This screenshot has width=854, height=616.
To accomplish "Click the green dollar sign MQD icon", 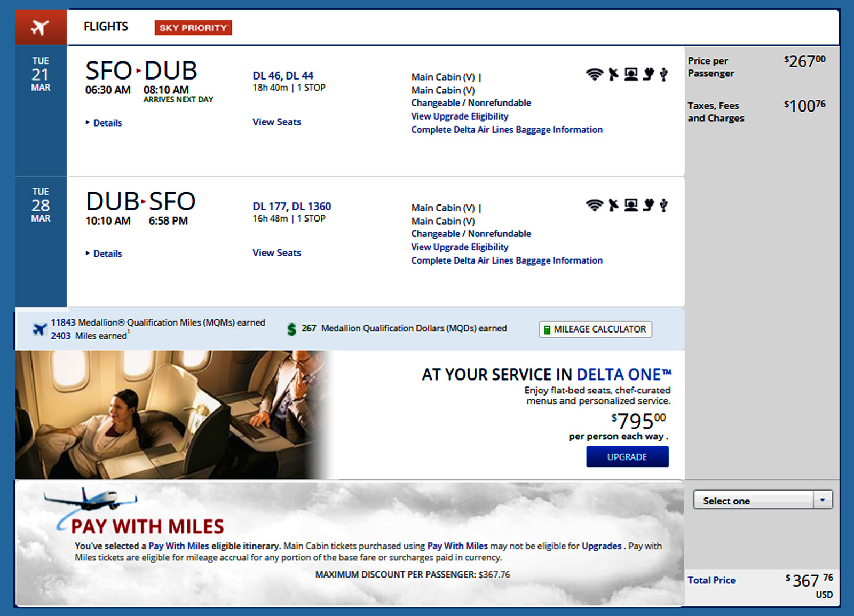I will pyautogui.click(x=291, y=329).
